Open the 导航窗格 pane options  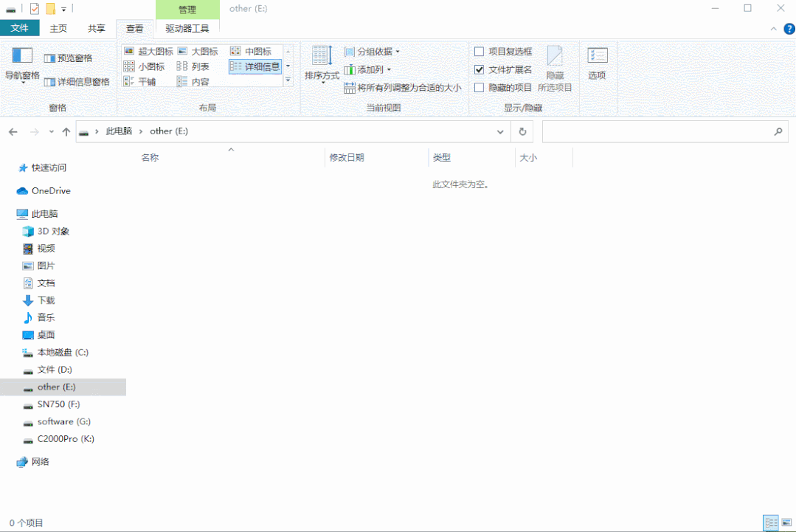tap(21, 66)
